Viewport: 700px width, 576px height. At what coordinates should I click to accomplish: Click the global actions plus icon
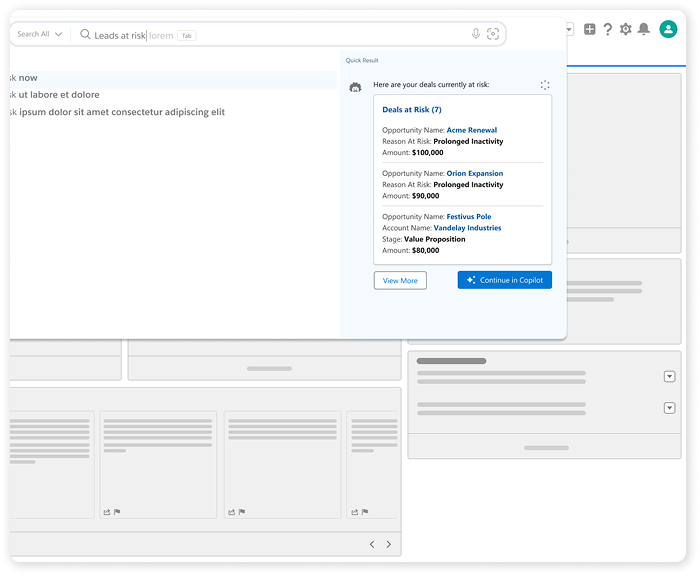[x=589, y=29]
